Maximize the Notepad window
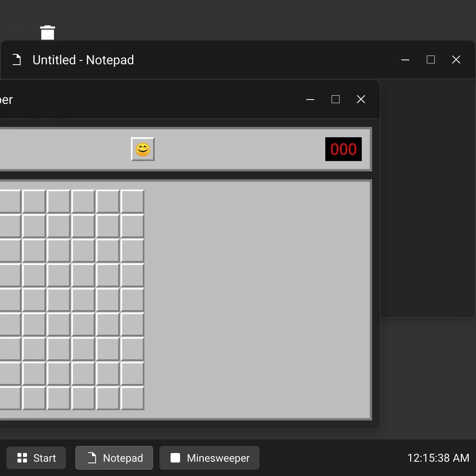Viewport: 476px width, 476px height. pyautogui.click(x=431, y=60)
